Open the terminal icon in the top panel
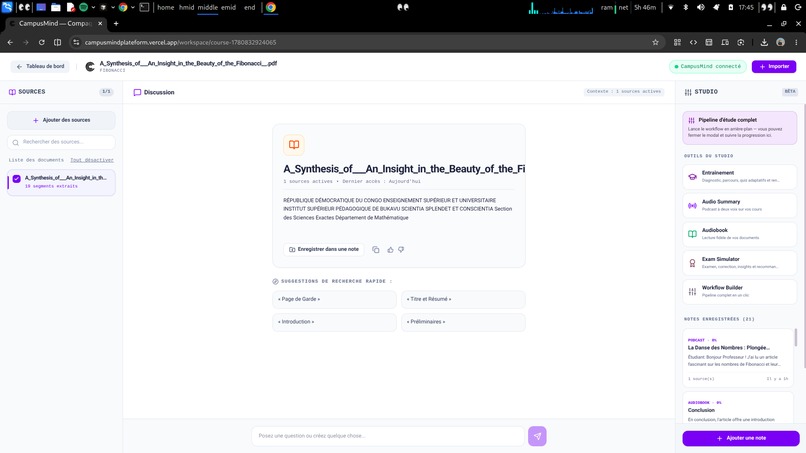806x453 pixels. (144, 7)
